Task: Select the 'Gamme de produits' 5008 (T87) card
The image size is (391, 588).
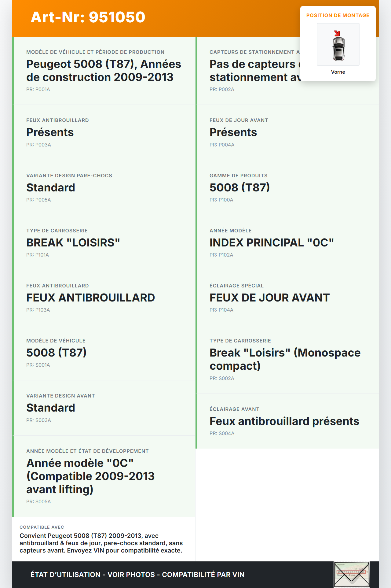Action: click(x=287, y=187)
